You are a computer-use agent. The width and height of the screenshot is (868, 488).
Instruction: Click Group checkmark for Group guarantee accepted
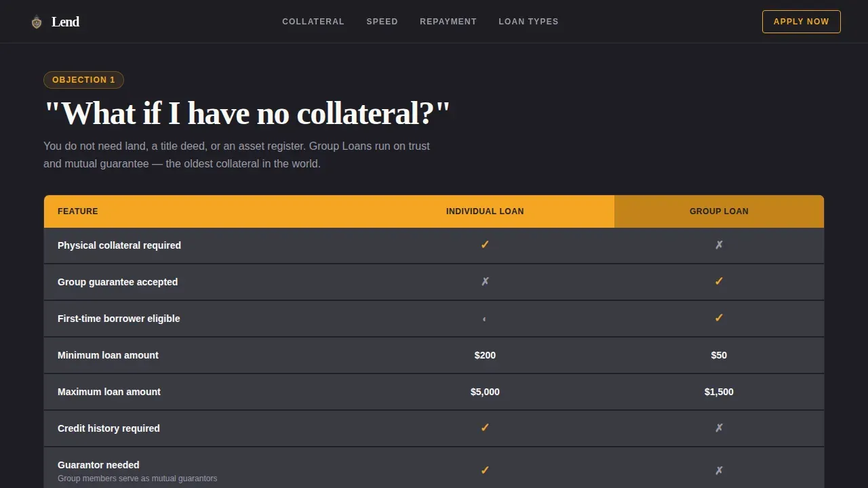click(719, 282)
